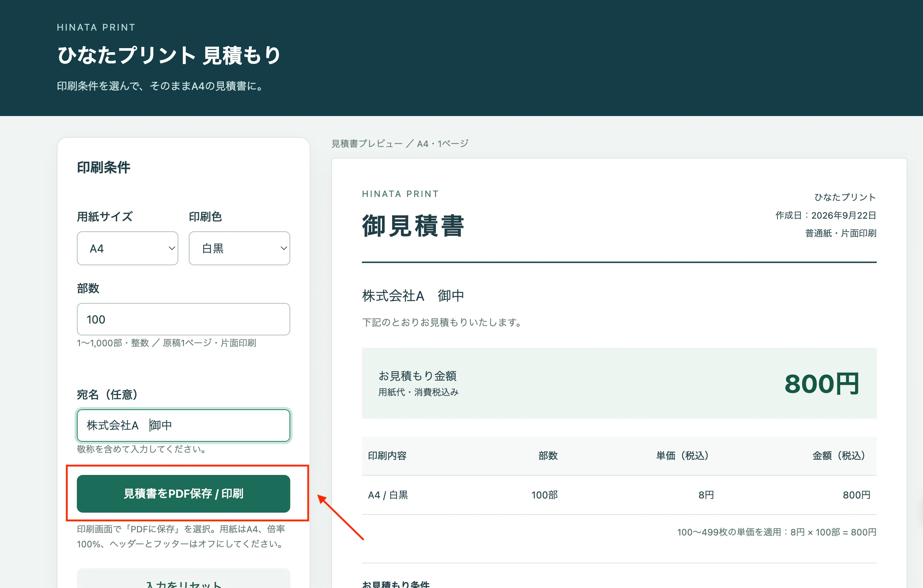Click the 見積書をPDF保存 / 印刷 button
This screenshot has height=588, width=923.
coord(183,493)
